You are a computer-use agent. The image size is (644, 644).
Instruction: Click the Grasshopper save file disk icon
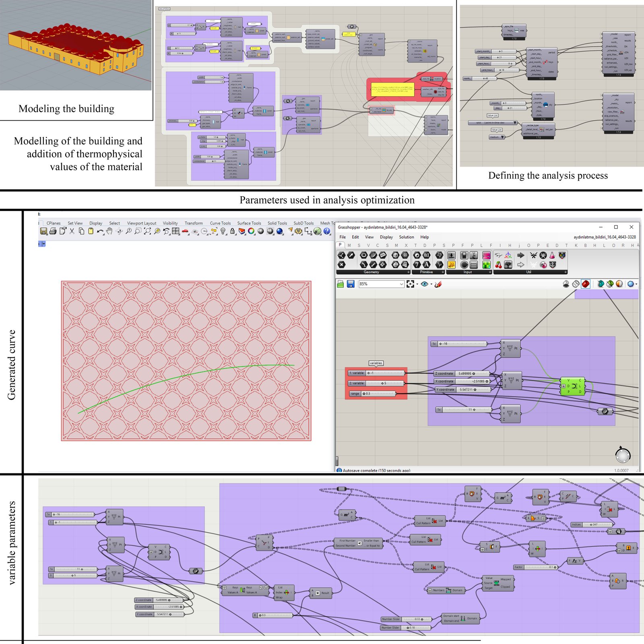[350, 284]
